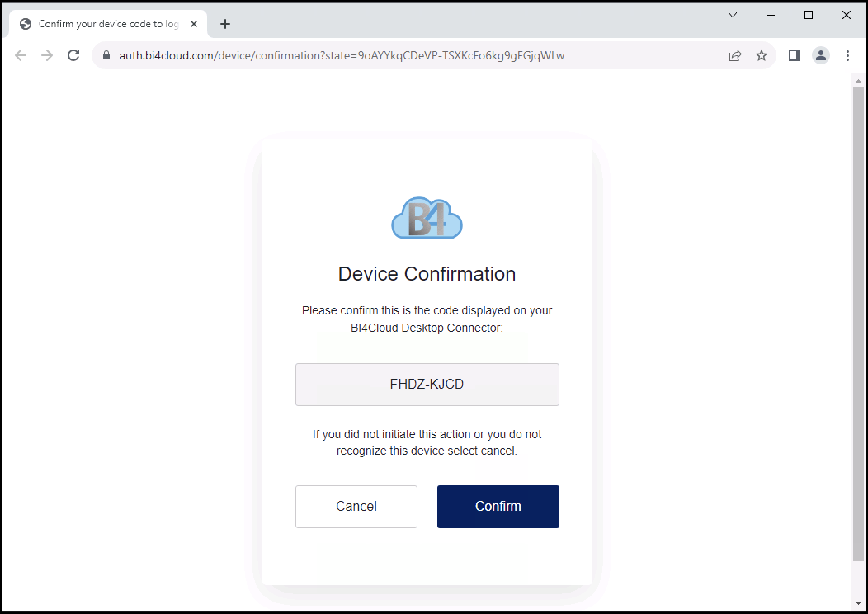Expand the tab search chevron
This screenshot has width=868, height=614.
[x=733, y=15]
